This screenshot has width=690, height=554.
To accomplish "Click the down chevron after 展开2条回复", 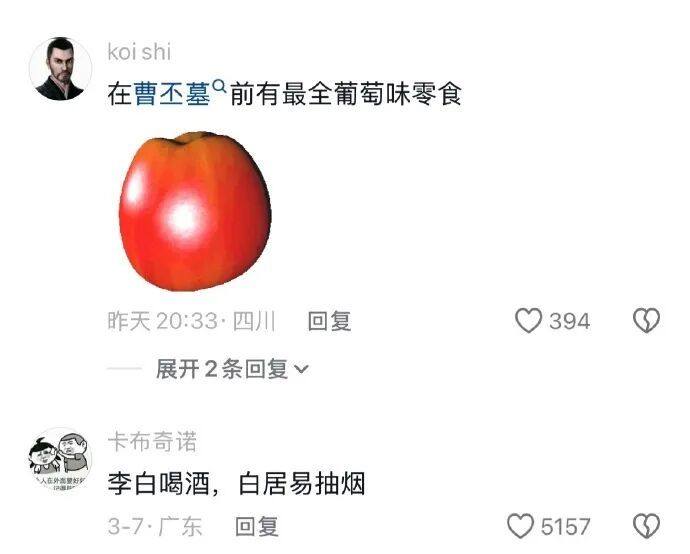I will [x=301, y=369].
